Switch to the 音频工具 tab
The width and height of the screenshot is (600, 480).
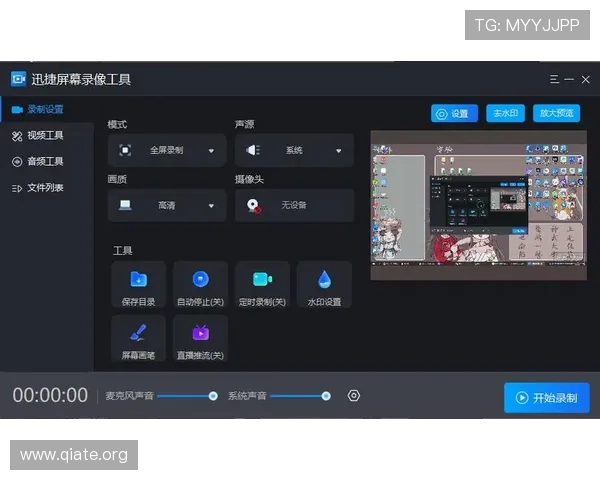(47, 162)
